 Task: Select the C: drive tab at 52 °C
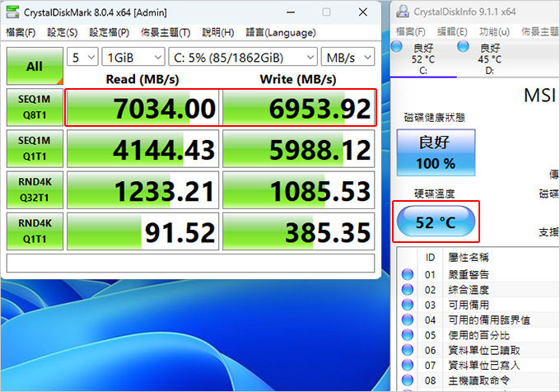coord(423,59)
